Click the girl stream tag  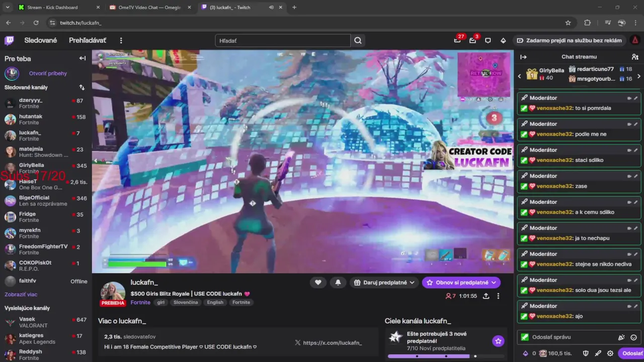click(x=161, y=303)
